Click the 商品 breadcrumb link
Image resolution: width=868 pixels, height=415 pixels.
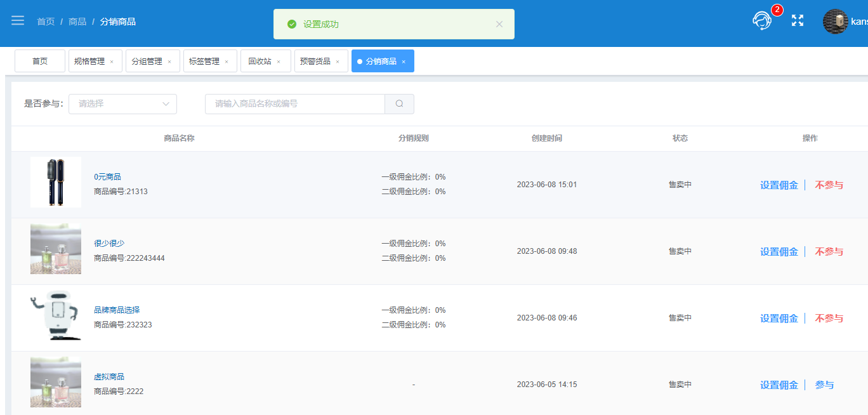77,22
